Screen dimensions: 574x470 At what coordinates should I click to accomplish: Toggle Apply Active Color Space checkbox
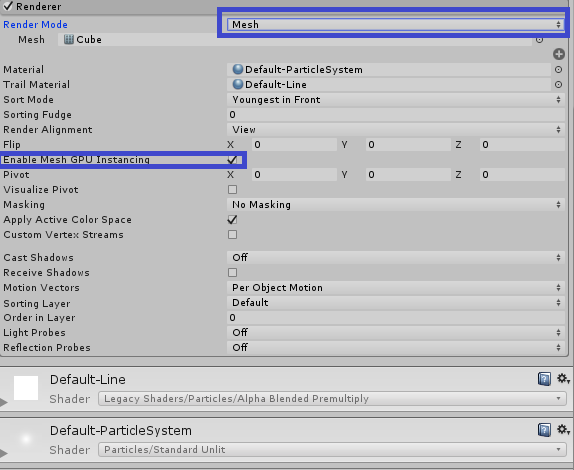[232, 220]
